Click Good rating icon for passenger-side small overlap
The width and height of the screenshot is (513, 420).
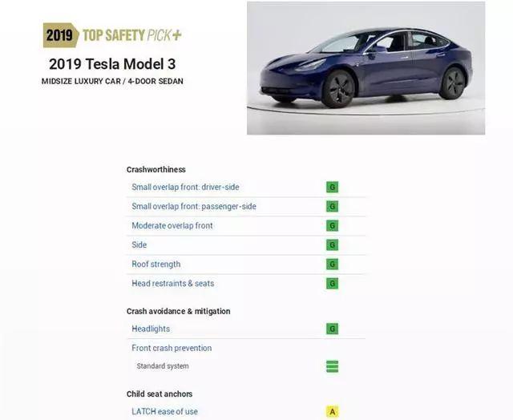pos(332,207)
